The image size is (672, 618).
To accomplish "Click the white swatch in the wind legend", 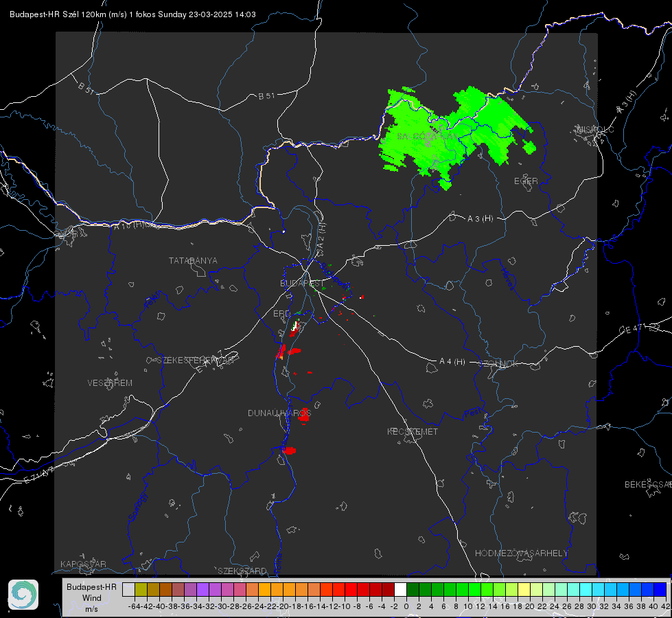I will click(x=400, y=589).
